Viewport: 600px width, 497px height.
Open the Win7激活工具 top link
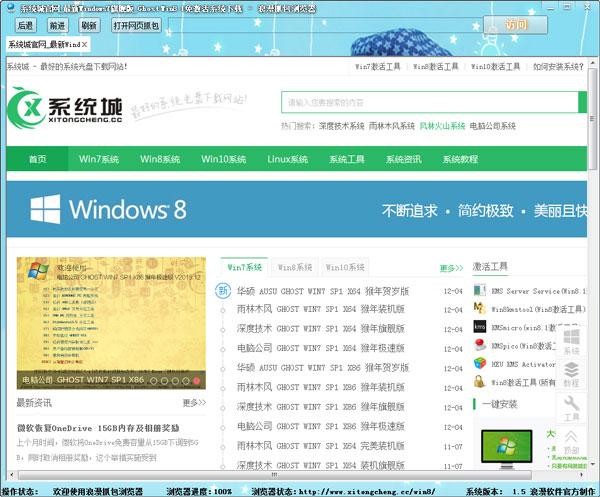tap(378, 67)
